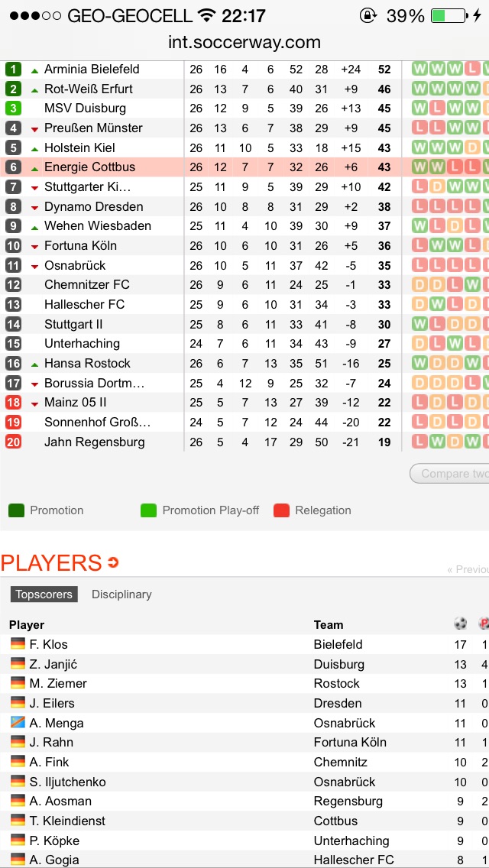Go to the Previous page link
Image resolution: width=489 pixels, height=868 pixels.
point(468,569)
